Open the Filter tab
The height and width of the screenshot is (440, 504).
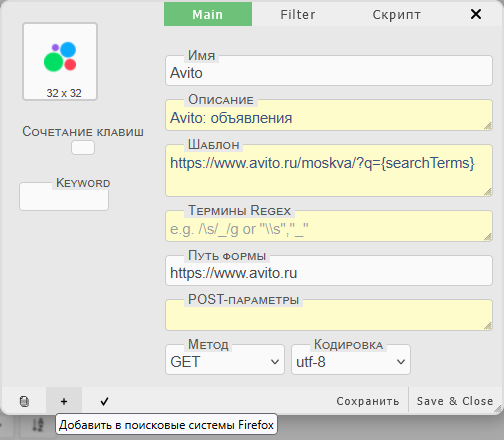298,14
